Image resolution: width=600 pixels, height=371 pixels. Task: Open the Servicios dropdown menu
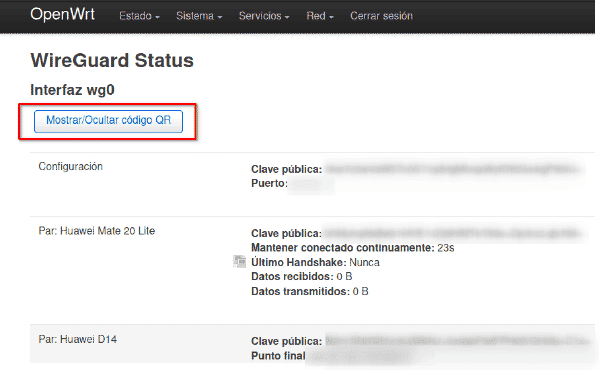[264, 16]
